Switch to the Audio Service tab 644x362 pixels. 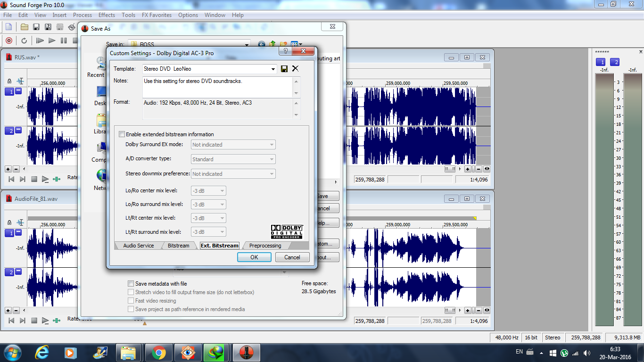coord(138,246)
